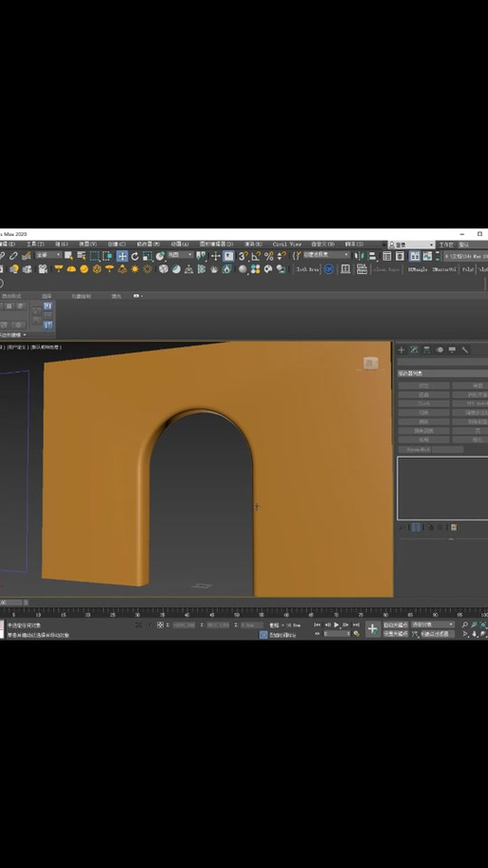This screenshot has height=868, width=488.
Task: Click Configure Modifier Sets icon
Action: tap(454, 527)
